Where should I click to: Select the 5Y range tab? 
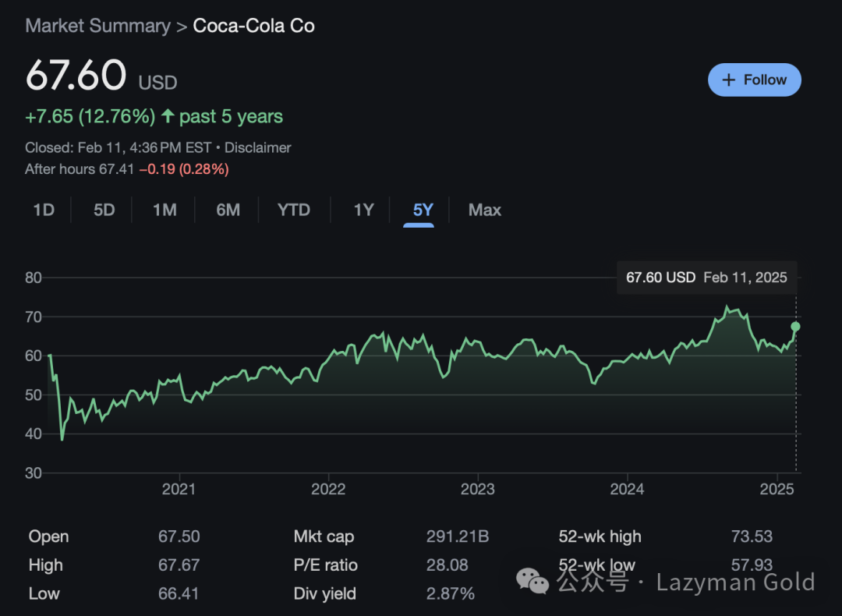pos(423,210)
